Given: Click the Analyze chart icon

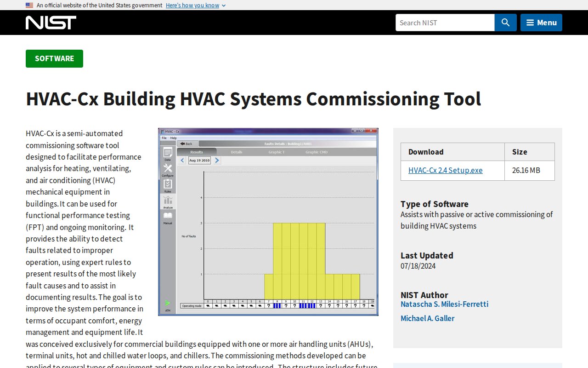Looking at the screenshot, I should [168, 201].
